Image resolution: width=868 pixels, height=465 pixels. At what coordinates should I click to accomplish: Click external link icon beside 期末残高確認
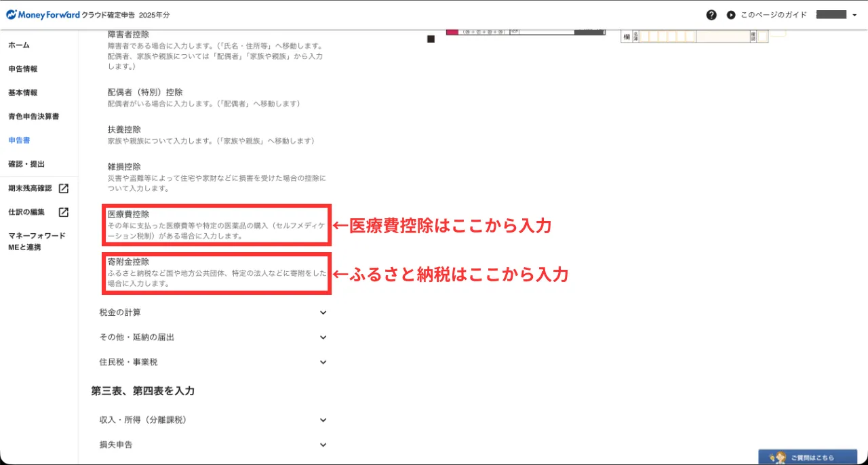click(63, 188)
